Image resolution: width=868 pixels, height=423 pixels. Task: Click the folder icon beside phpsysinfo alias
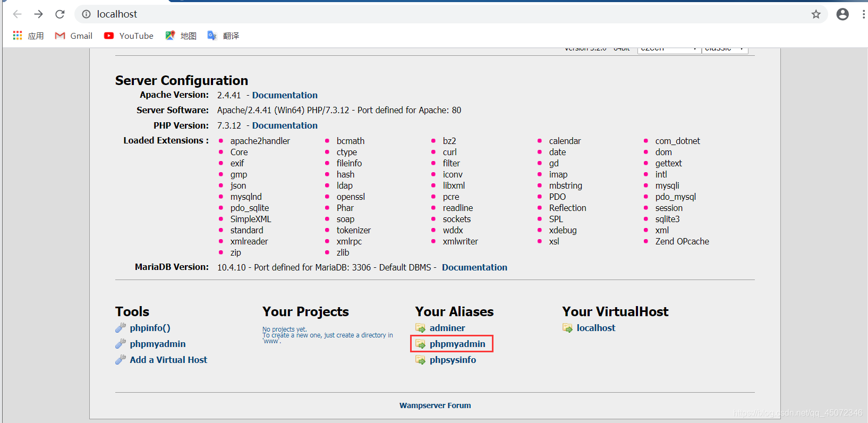[420, 360]
